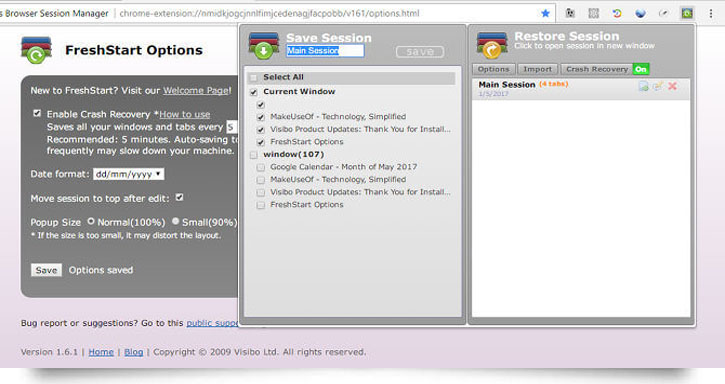This screenshot has height=384, width=725.
Task: Click 'MakeUseOf - Technology, Simplified' under window(107)
Action: pyautogui.click(x=338, y=180)
